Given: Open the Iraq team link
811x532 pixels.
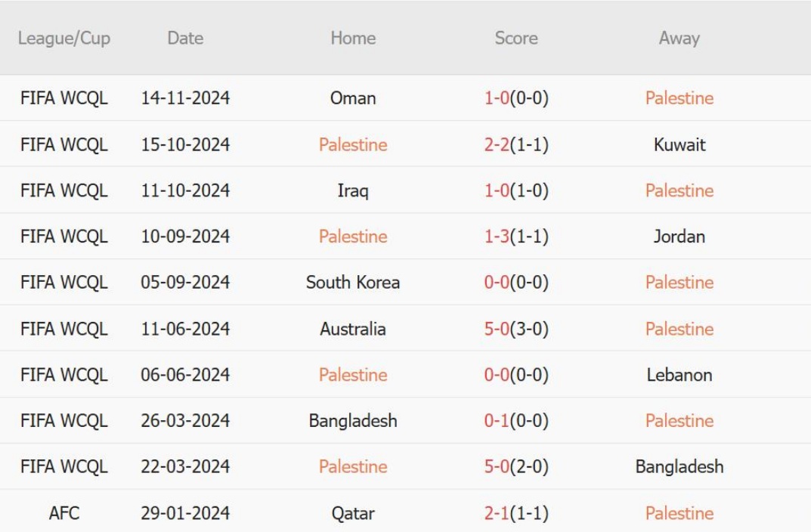Looking at the screenshot, I should [353, 190].
